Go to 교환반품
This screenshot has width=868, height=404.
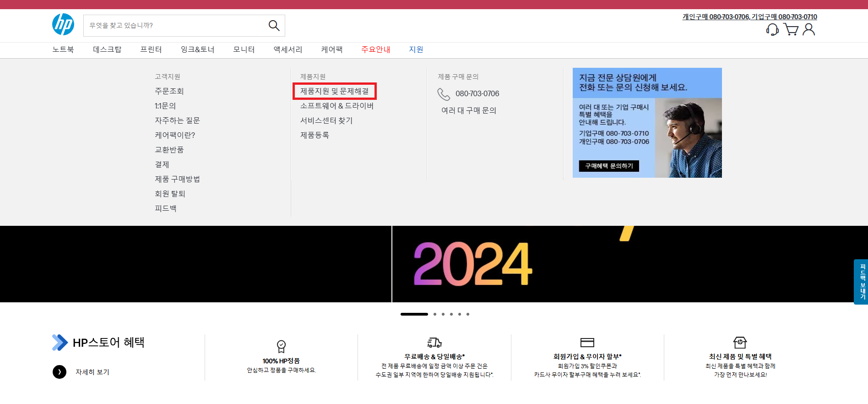coord(169,150)
